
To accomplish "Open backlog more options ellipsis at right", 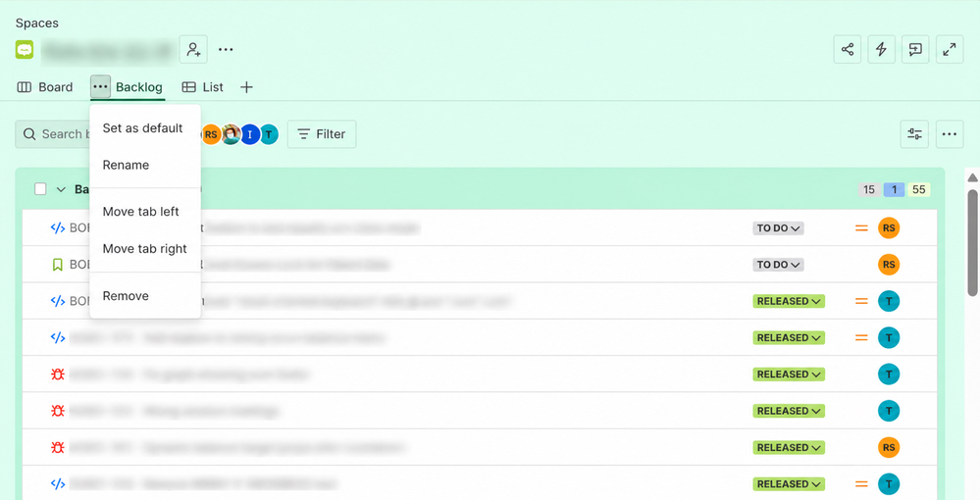I will (950, 134).
